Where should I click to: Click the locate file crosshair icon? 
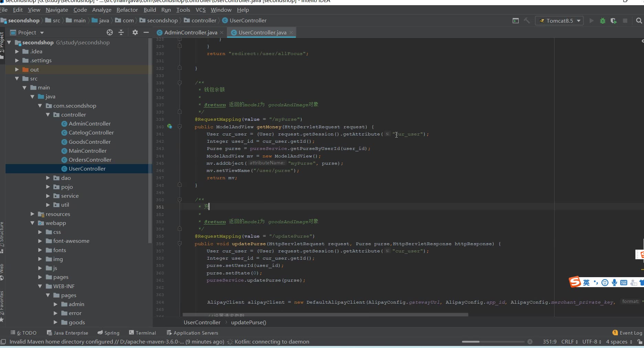click(x=110, y=32)
